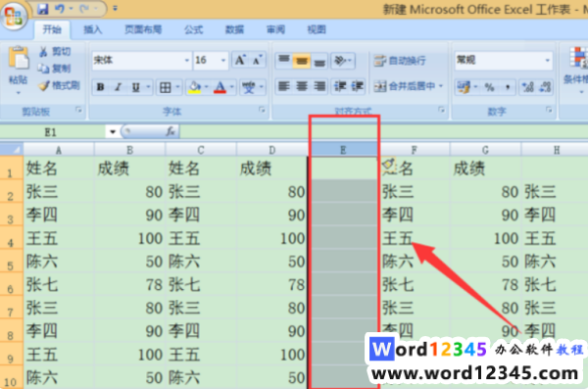Toggle bold formatting
Screen dimensions: 588x389
coord(100,87)
